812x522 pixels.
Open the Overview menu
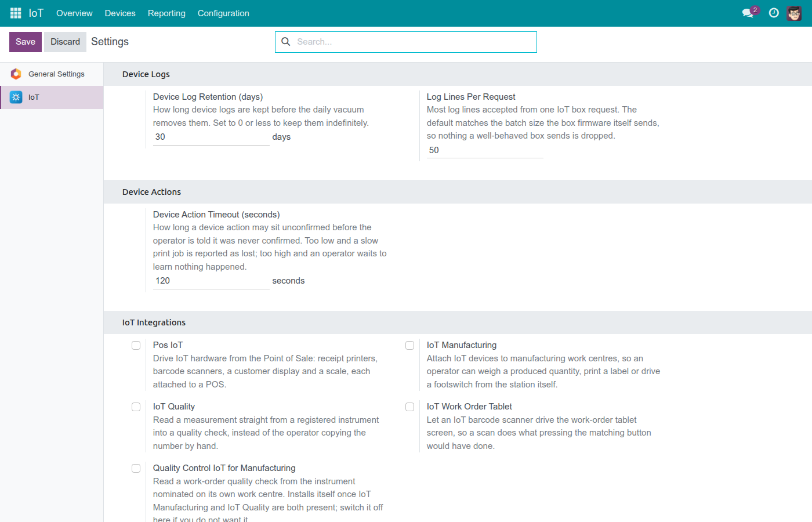74,13
